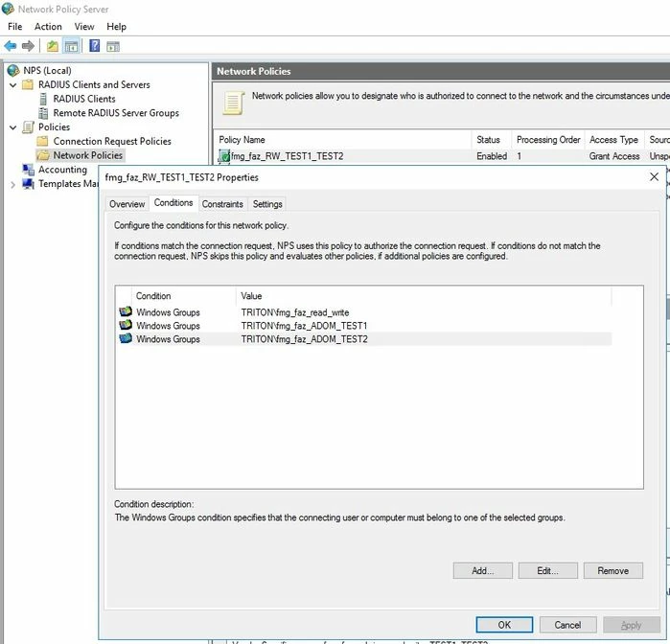Click the Remote RADIUS Server Groups icon
The image size is (670, 644).
coord(43,113)
